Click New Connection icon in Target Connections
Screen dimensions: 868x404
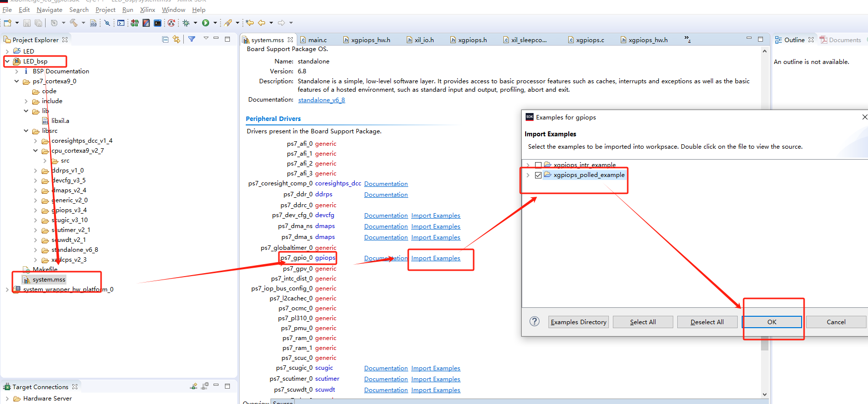[194, 386]
